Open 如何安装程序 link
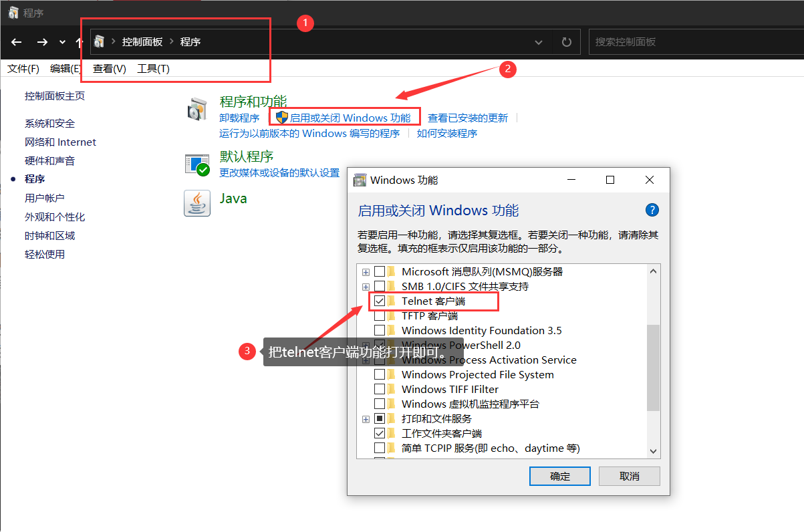This screenshot has width=804, height=532. click(447, 133)
